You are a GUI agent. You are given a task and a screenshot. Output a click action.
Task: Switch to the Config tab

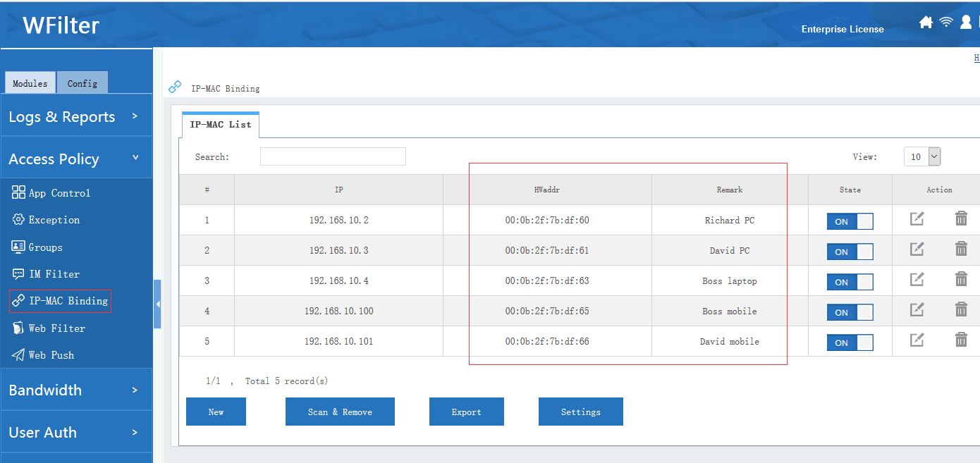tap(82, 82)
